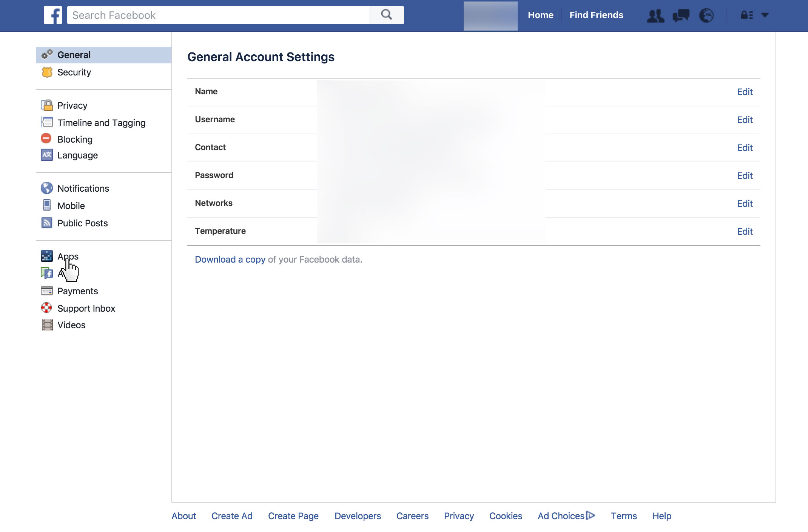808x532 pixels.
Task: Open the Payments settings
Action: (x=77, y=291)
